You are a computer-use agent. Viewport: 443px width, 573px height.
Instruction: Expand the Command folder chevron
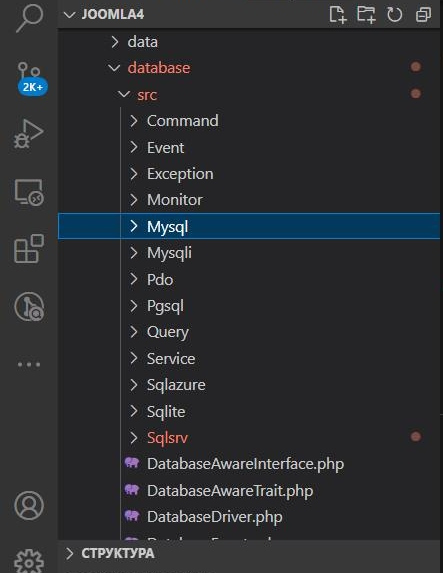point(134,121)
